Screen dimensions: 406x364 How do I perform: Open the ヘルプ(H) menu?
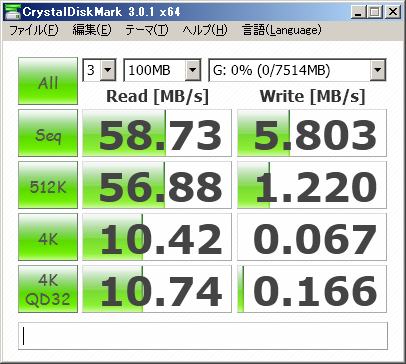tap(204, 30)
